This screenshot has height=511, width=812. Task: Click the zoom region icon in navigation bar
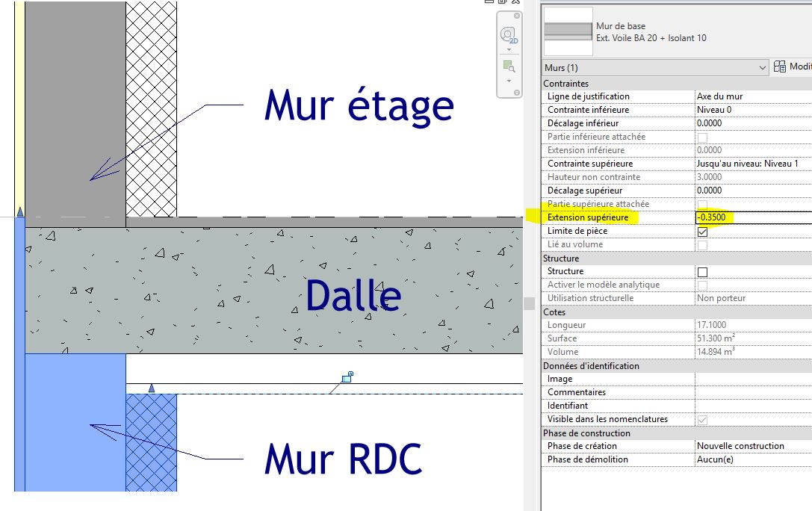[509, 66]
